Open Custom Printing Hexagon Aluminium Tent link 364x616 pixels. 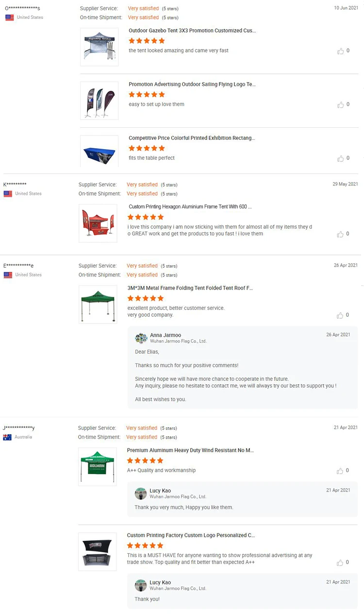click(x=190, y=207)
